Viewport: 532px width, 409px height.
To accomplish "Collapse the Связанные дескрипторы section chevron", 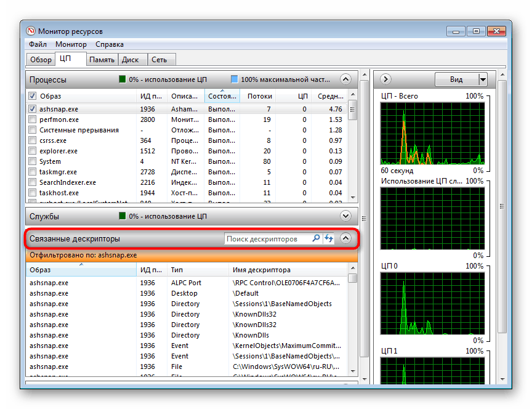I will [x=345, y=238].
